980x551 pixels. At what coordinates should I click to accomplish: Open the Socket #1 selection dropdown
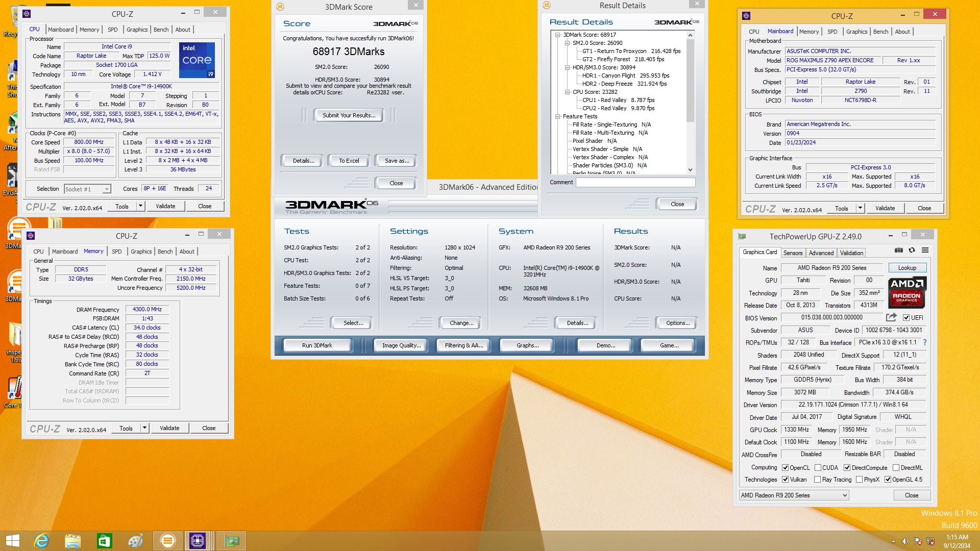87,189
